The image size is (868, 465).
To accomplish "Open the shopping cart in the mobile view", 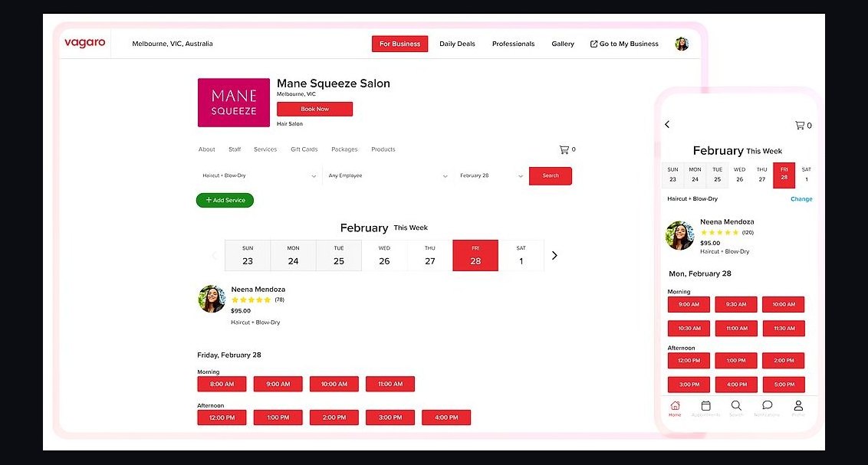I will point(799,126).
